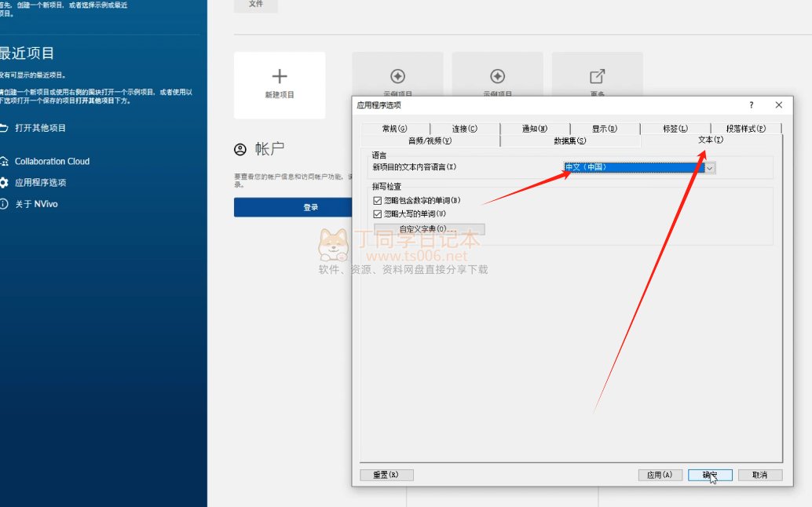
Task: Click the 自定义字典 button
Action: (429, 229)
